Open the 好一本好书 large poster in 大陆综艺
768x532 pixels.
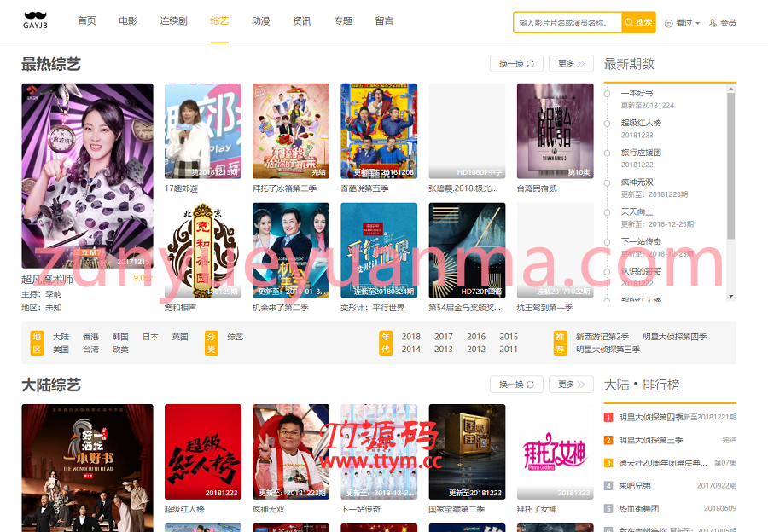coord(87,467)
